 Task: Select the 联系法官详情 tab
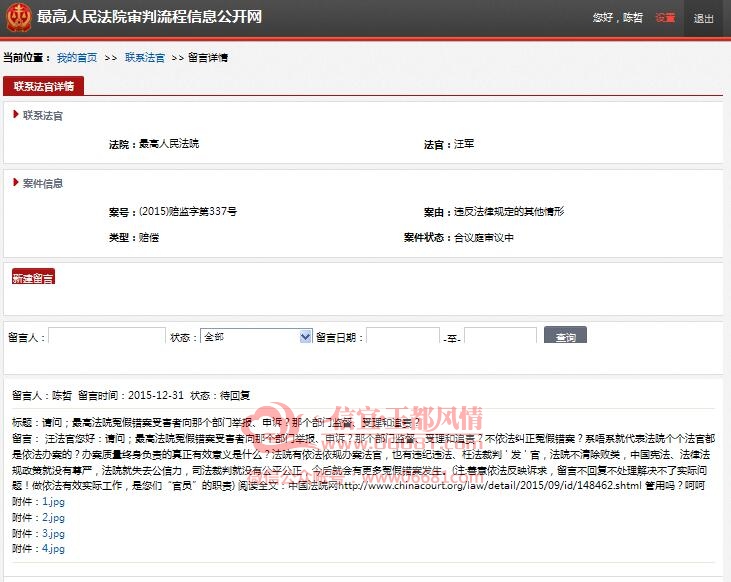click(x=43, y=86)
